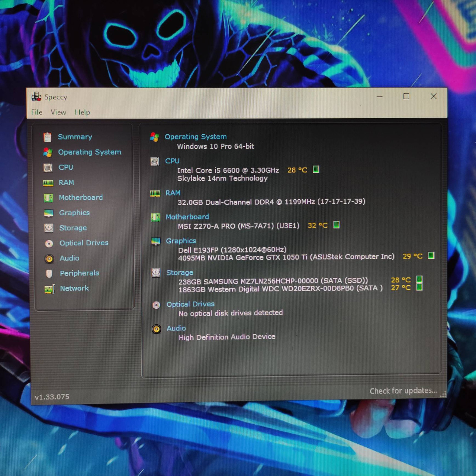Click the Samsung SSD temperature indicator icon
This screenshot has width=476, height=476.
tap(419, 279)
